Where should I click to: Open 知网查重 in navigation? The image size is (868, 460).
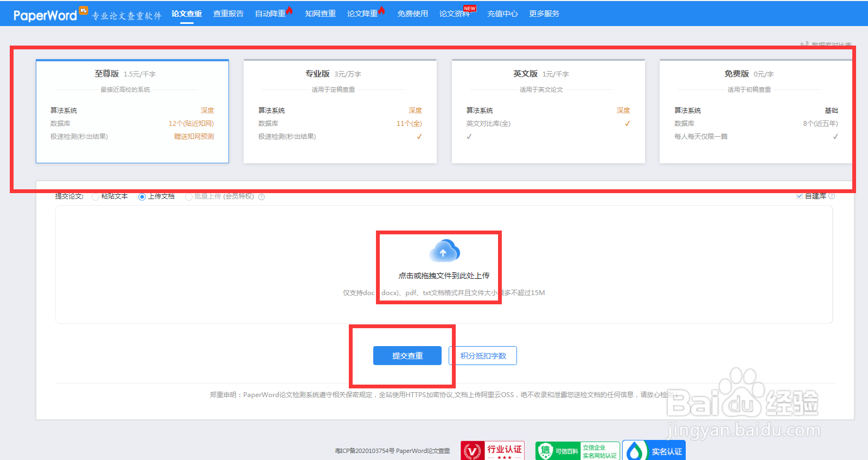click(x=320, y=14)
